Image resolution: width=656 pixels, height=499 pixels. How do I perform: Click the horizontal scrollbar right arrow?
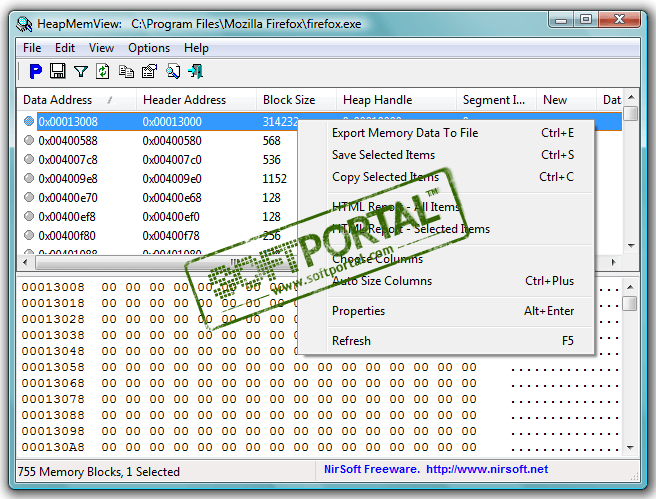613,262
